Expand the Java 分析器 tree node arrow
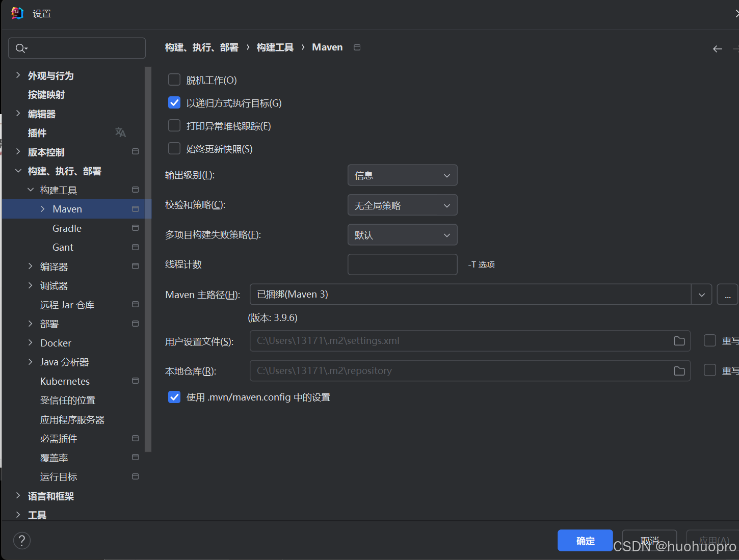This screenshot has width=739, height=560. tap(31, 362)
